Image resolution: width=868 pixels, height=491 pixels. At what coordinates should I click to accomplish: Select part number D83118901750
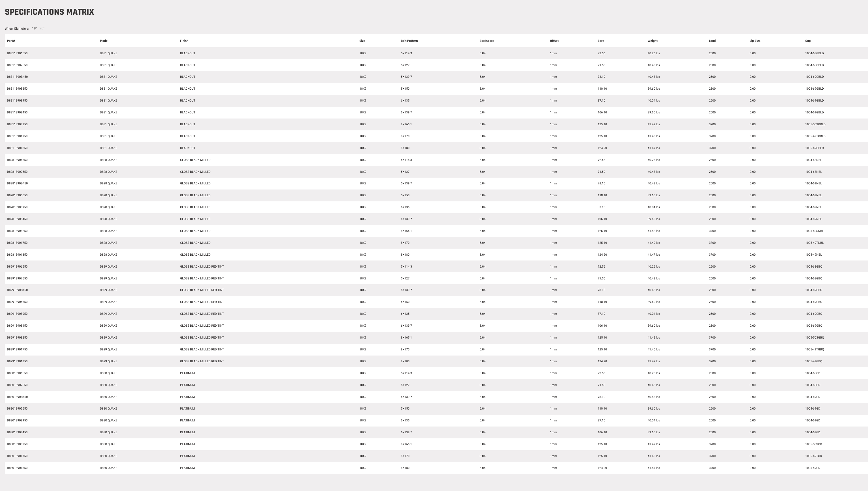(x=17, y=136)
